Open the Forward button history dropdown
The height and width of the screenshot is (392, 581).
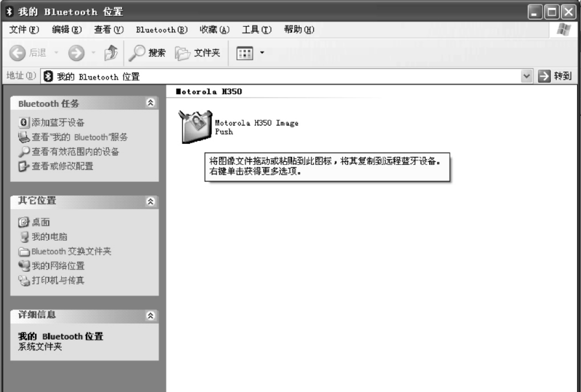(x=93, y=53)
